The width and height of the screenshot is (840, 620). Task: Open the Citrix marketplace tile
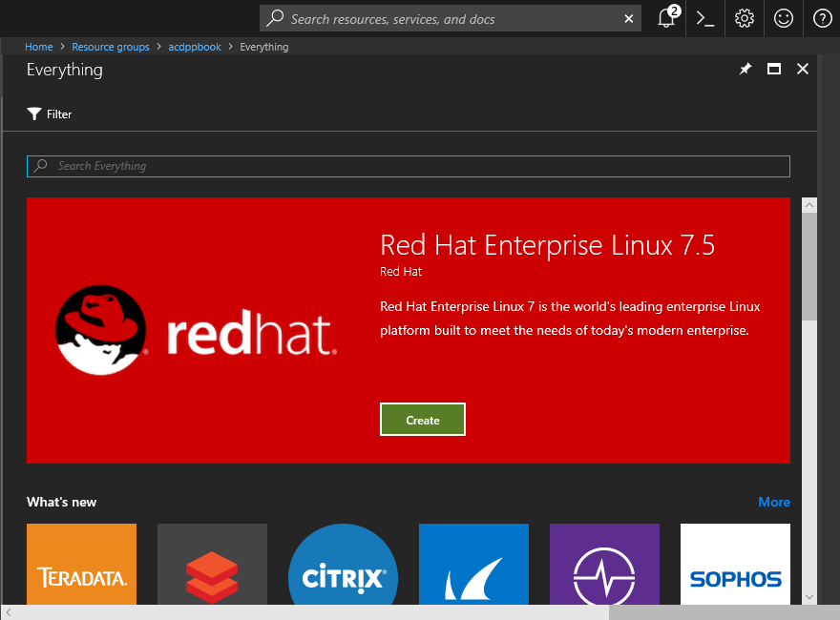click(x=343, y=565)
